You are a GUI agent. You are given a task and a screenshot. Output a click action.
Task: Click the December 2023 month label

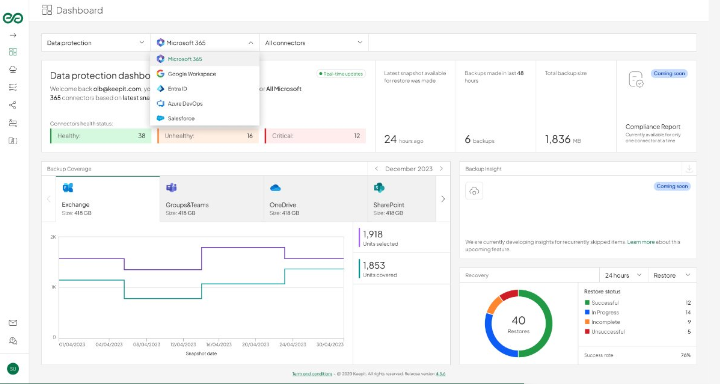point(409,169)
